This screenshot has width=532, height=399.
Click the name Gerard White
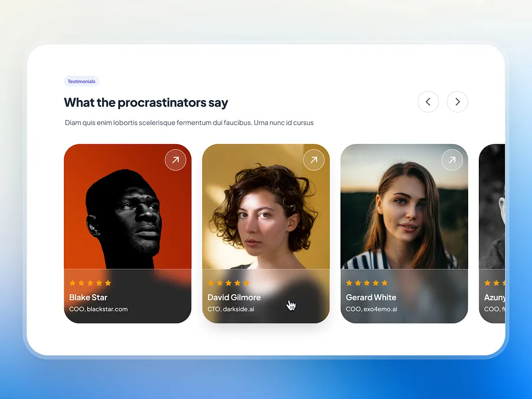371,297
